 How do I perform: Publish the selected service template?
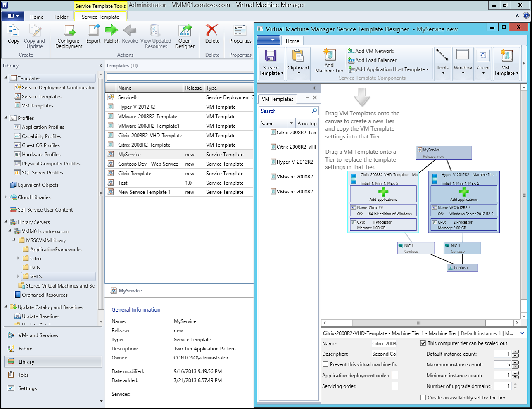pyautogui.click(x=111, y=35)
